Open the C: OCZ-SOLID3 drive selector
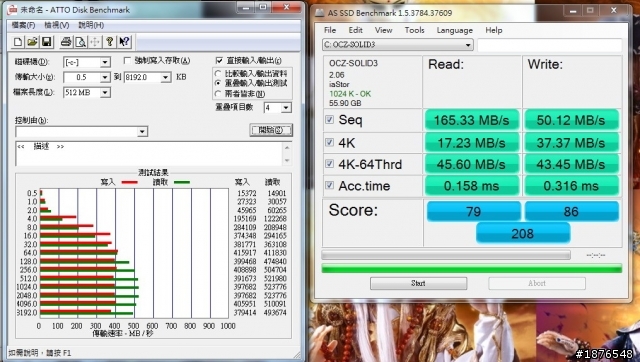The width and height of the screenshot is (640, 362). point(398,44)
